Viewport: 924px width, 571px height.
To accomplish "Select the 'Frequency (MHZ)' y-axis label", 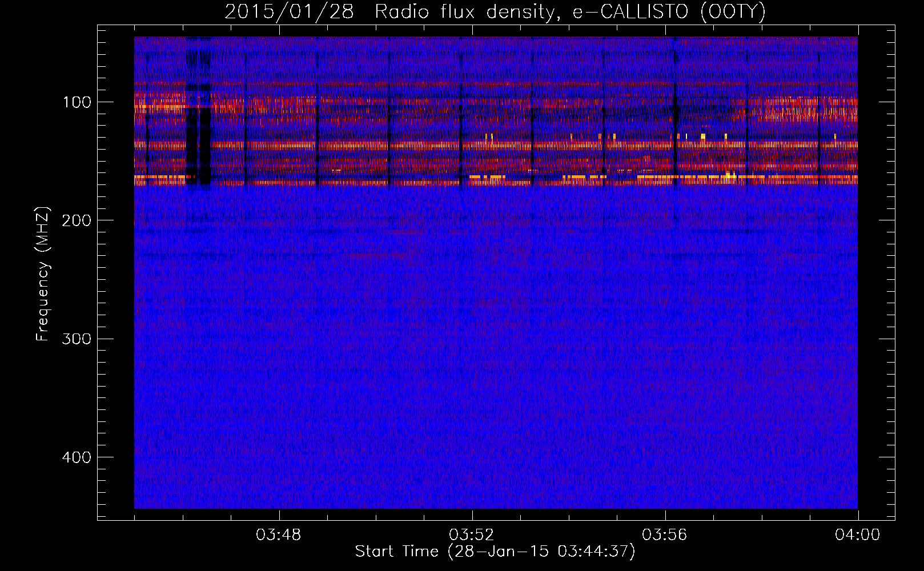I will pos(43,274).
